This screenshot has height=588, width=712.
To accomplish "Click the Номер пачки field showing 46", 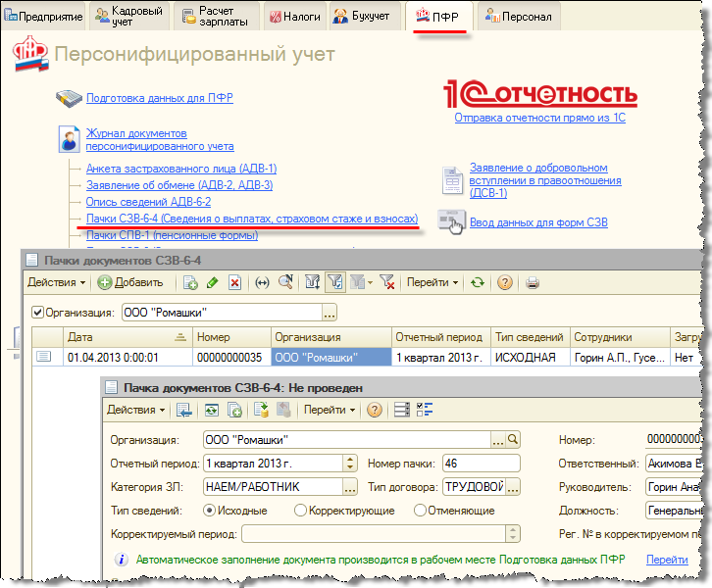I will click(481, 464).
